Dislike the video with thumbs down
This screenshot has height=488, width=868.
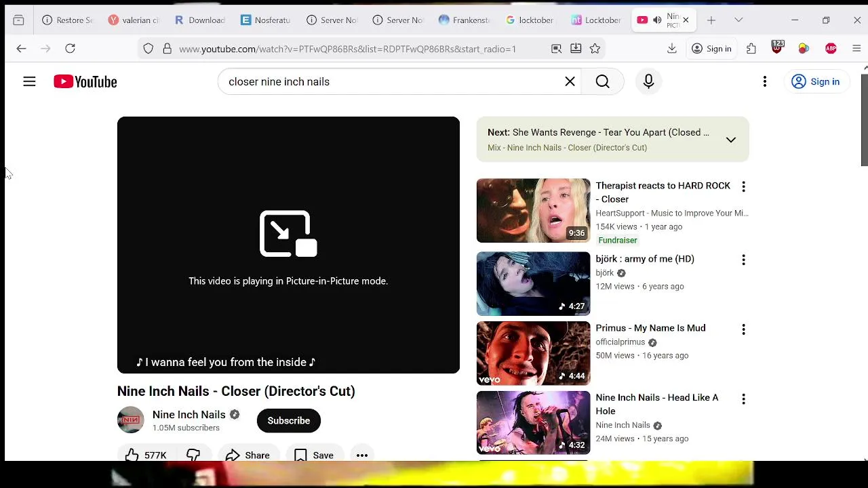point(193,455)
